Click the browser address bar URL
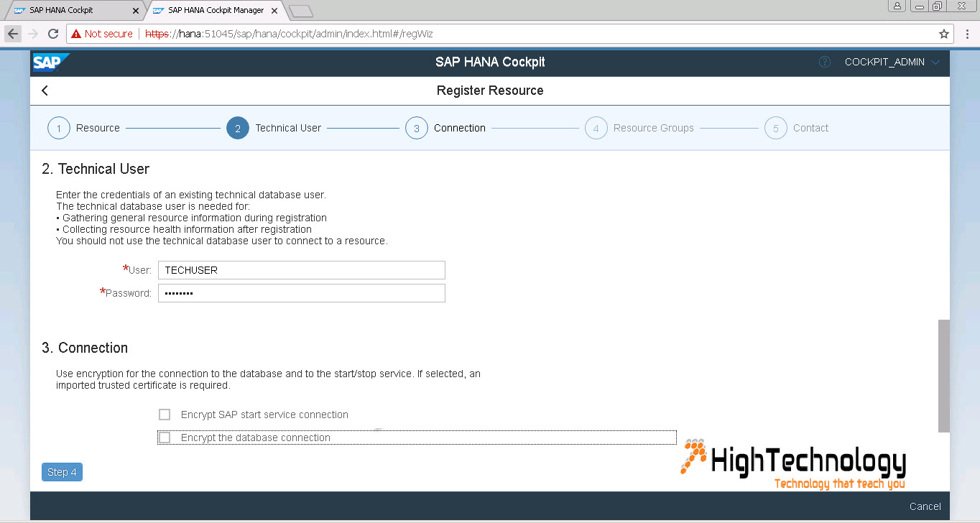980x523 pixels. pos(289,34)
